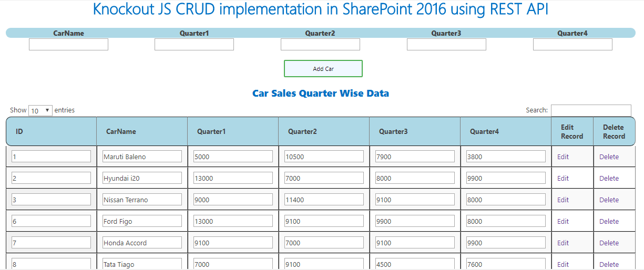Click Edit Record column header
Image resolution: width=644 pixels, height=270 pixels.
click(x=572, y=131)
